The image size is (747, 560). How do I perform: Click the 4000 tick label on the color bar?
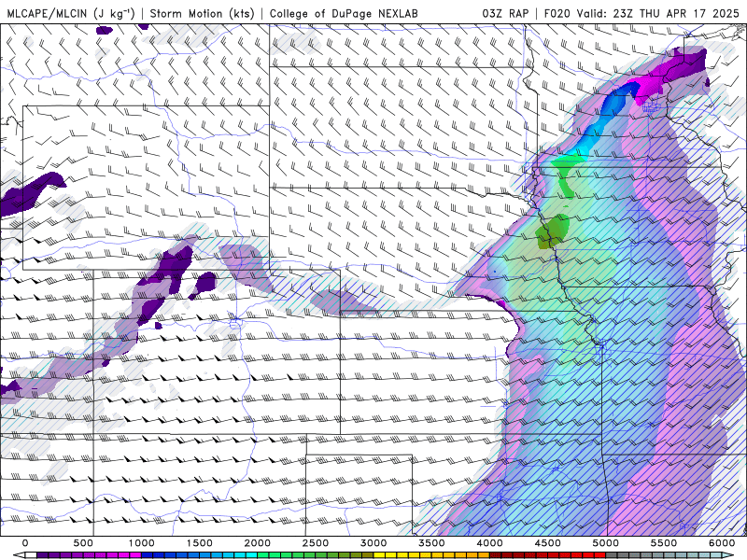click(x=489, y=543)
